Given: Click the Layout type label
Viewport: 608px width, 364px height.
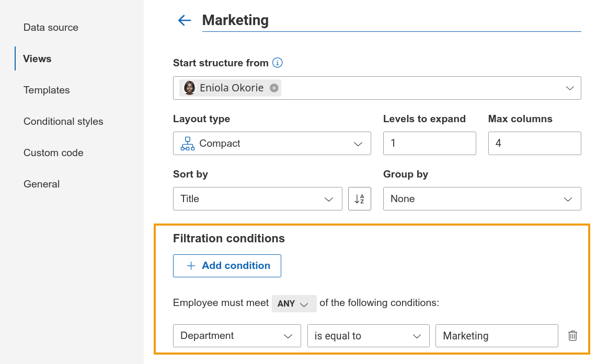Looking at the screenshot, I should pos(201,119).
